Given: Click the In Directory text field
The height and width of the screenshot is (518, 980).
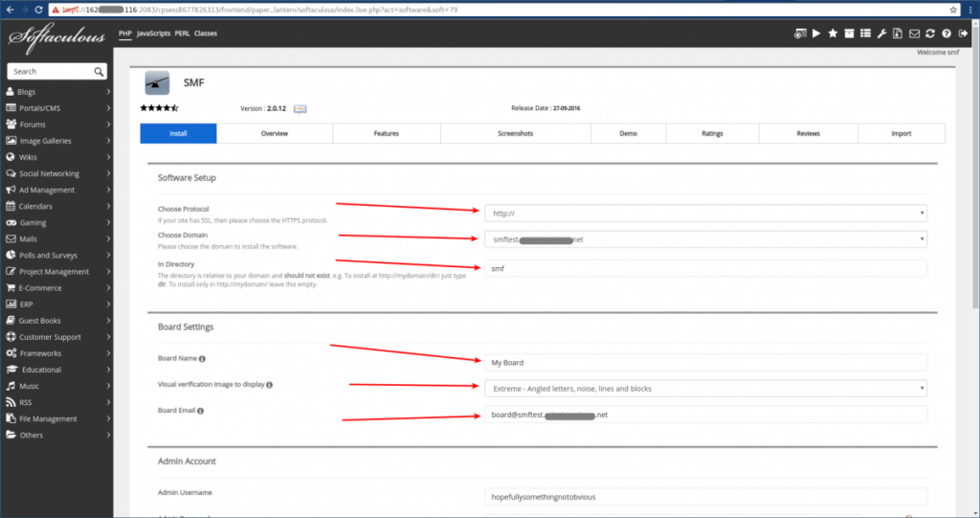Looking at the screenshot, I should [x=705, y=268].
